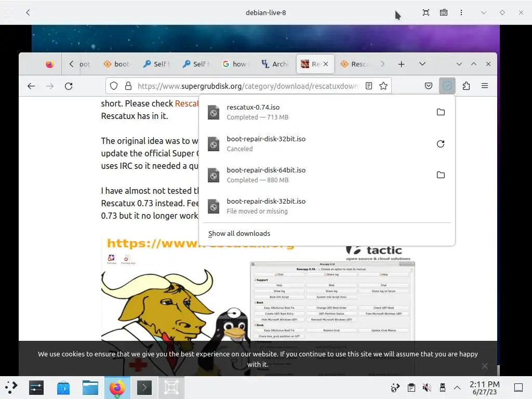
Task: Show site security padlock information
Action: coord(128,86)
